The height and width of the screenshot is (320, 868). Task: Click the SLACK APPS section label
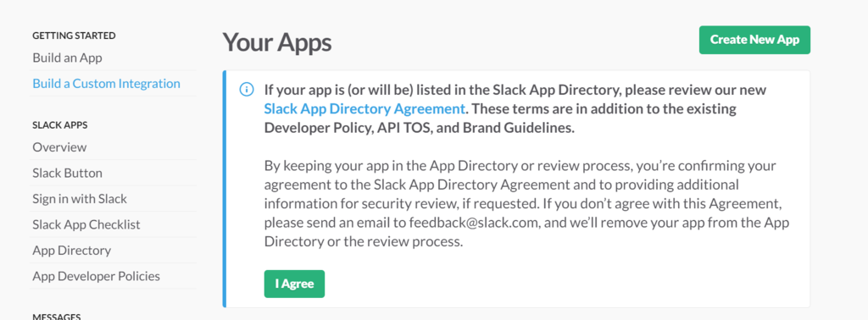click(60, 125)
